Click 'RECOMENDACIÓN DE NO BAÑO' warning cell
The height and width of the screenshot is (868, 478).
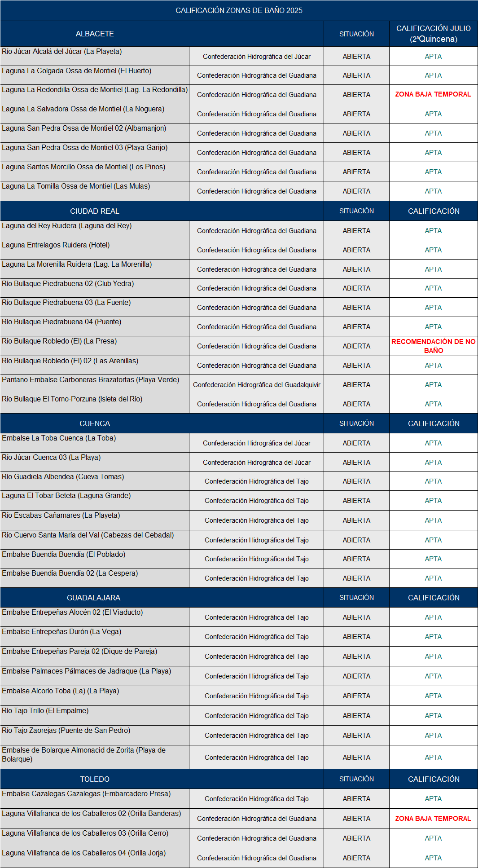(433, 346)
